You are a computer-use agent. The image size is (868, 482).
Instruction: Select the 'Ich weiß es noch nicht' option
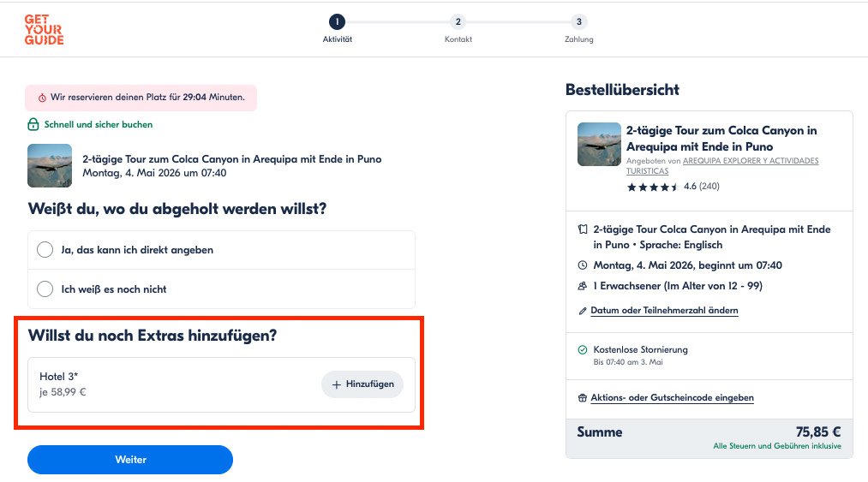tap(45, 289)
